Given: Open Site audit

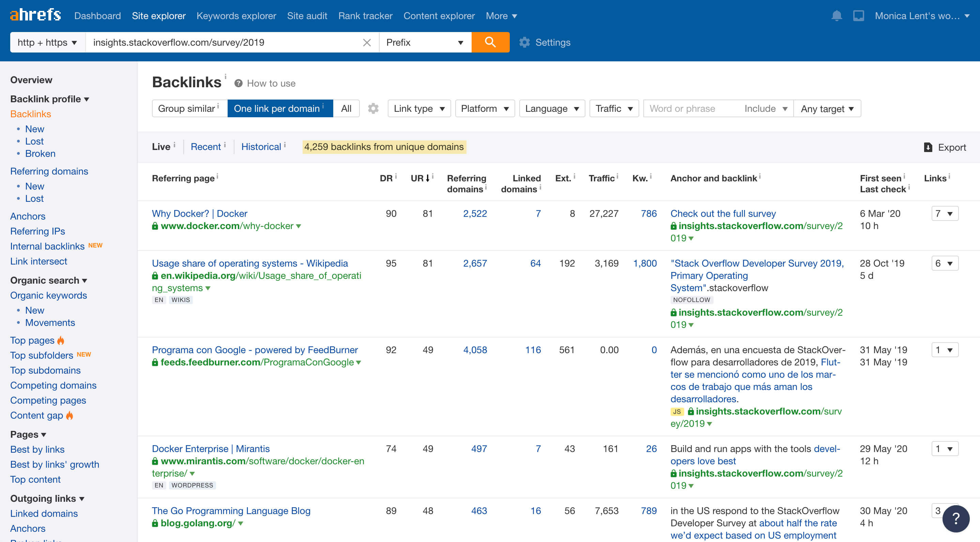Looking at the screenshot, I should coord(307,16).
